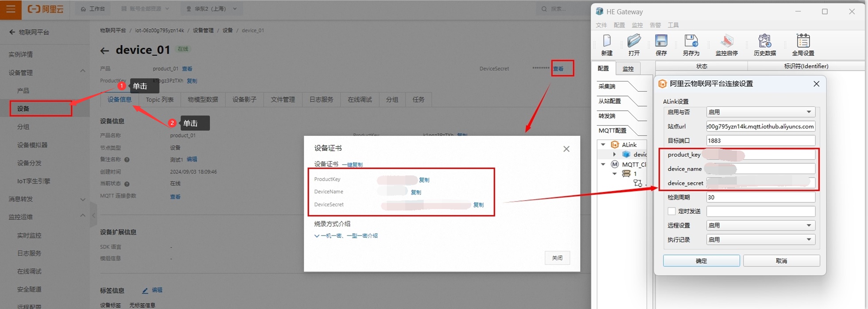
Task: Click 工作台 in the top bar
Action: click(x=93, y=9)
